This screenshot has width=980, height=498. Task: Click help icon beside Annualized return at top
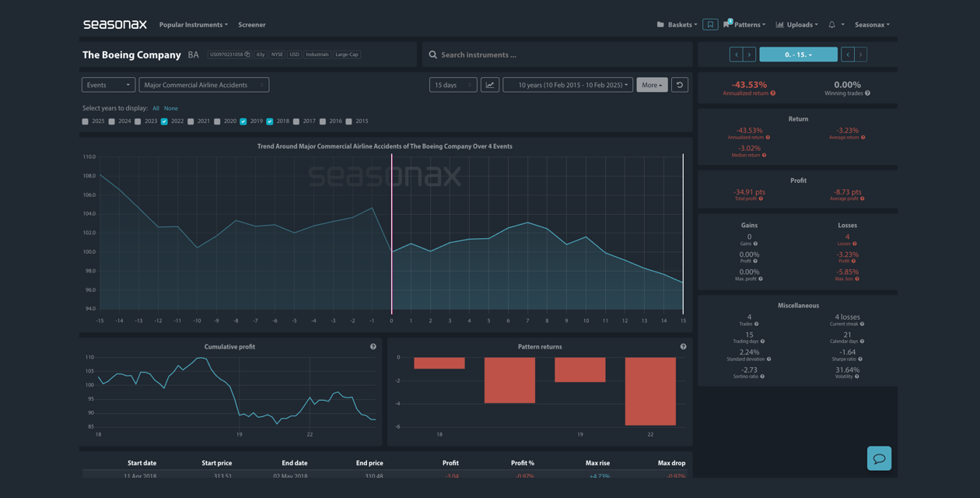pos(772,93)
